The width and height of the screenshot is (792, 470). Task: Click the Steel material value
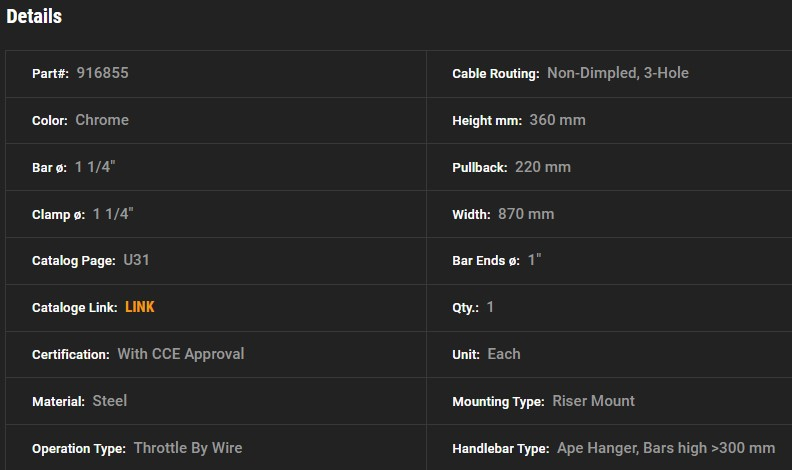[x=110, y=401]
